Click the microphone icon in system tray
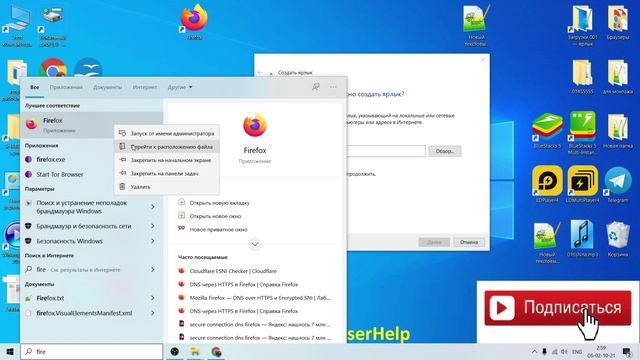640x360 pixels. (x=544, y=351)
